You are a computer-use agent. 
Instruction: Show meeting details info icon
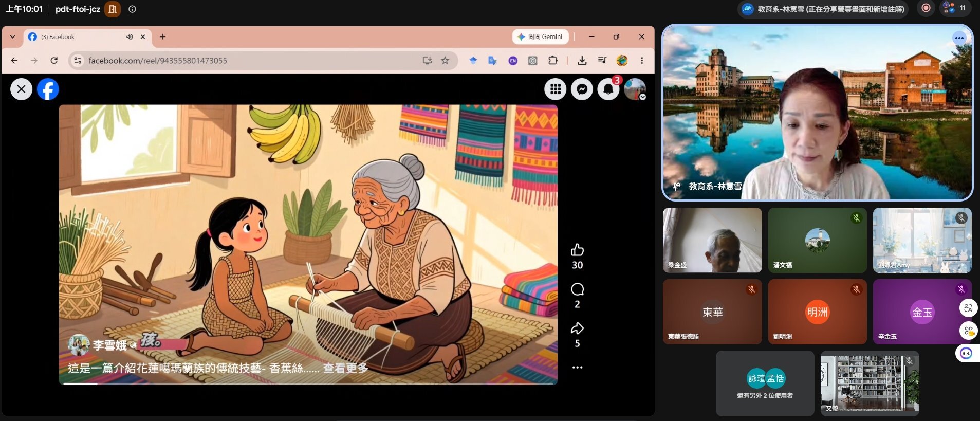pyautogui.click(x=132, y=9)
